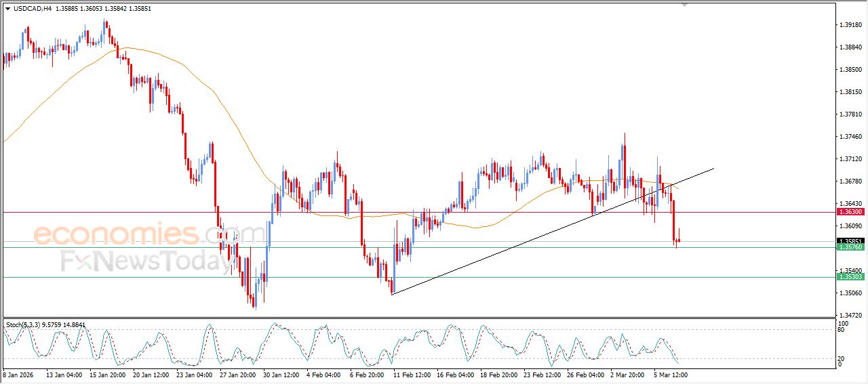Click the FxNewsToday watermark logo
868x384 pixels.
click(x=146, y=261)
